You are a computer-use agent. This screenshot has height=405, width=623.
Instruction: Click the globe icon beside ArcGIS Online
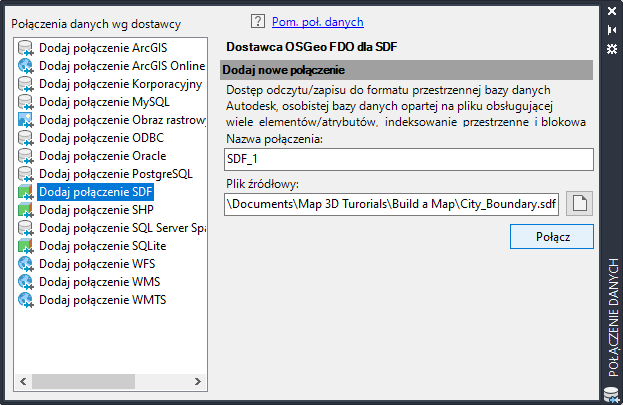point(26,66)
